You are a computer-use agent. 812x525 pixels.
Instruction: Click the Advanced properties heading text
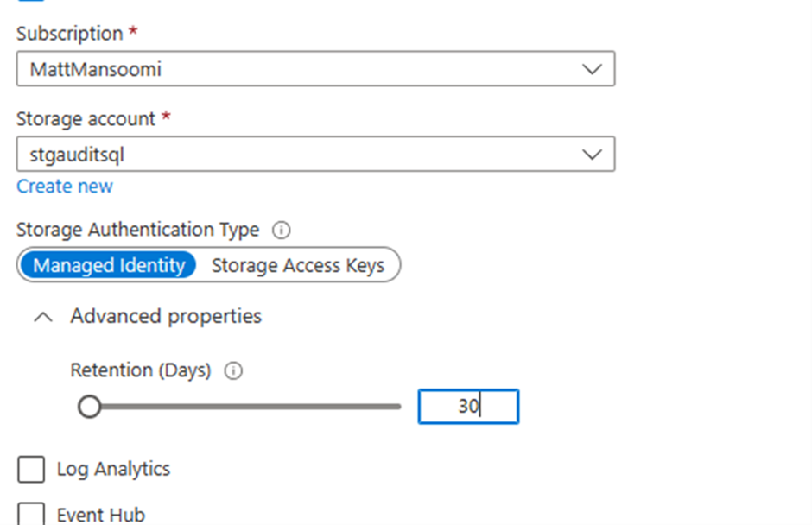click(x=166, y=317)
